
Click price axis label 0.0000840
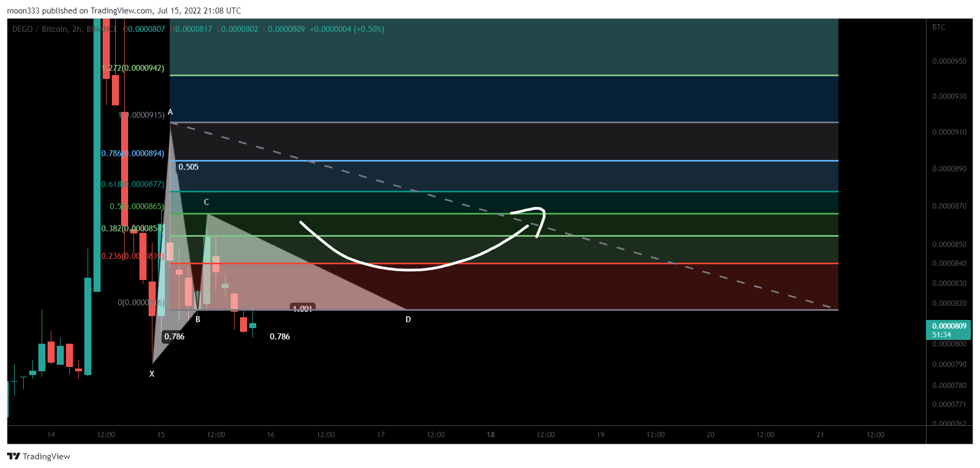949,263
